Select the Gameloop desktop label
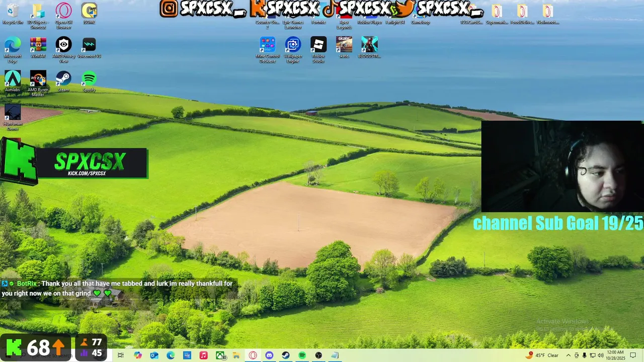 click(x=421, y=22)
